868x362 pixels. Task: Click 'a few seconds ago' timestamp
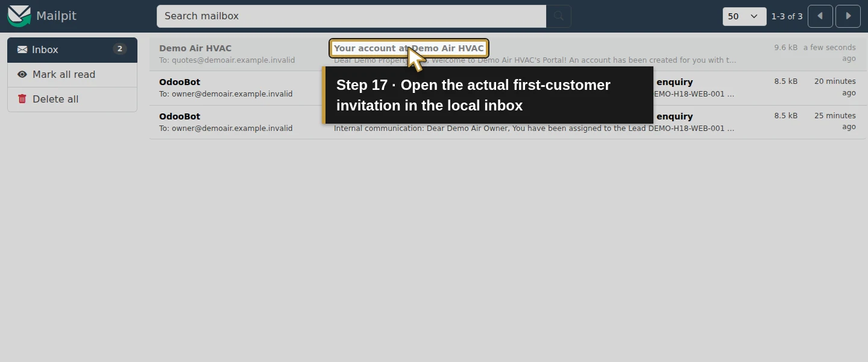[829, 53]
